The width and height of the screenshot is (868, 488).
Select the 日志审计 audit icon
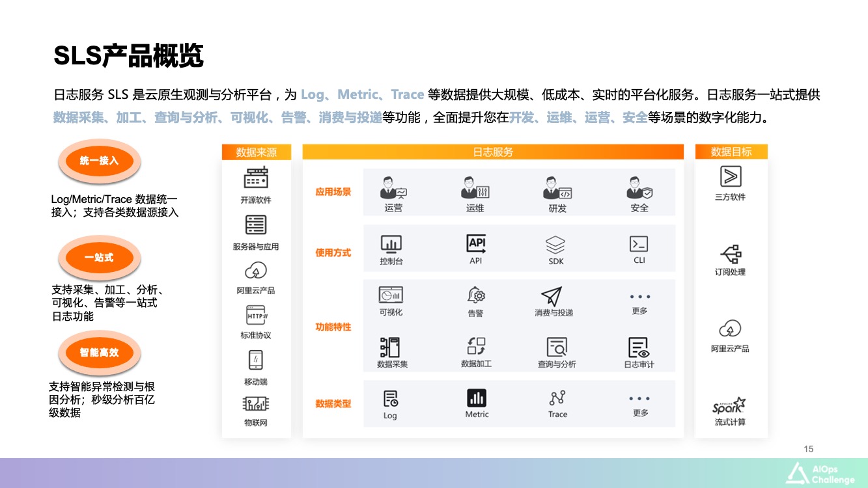coord(638,347)
